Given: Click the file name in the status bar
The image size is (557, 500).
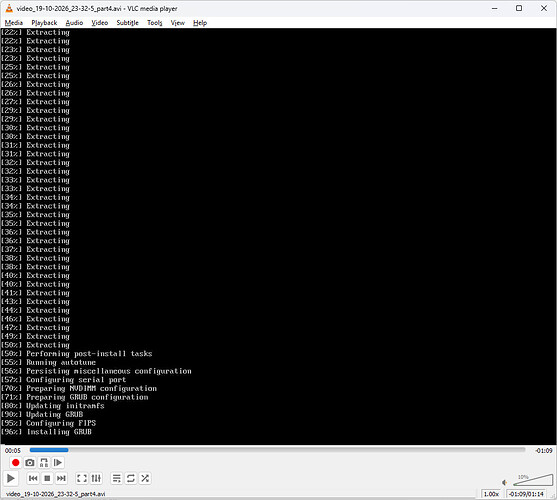Looking at the screenshot, I should 56,494.
